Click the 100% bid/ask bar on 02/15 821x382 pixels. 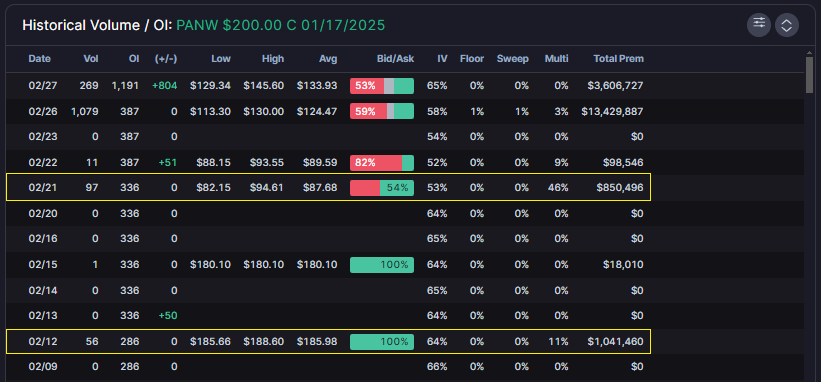(x=382, y=265)
